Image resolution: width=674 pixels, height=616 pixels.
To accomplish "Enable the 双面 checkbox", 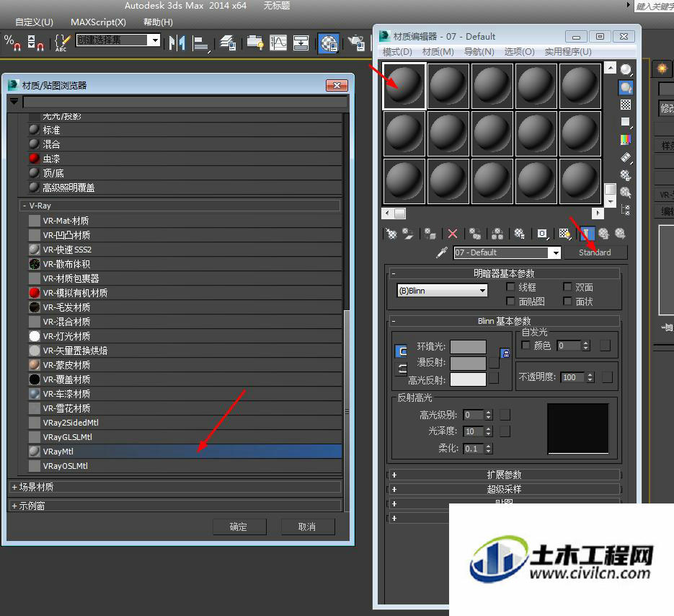I will pyautogui.click(x=567, y=287).
